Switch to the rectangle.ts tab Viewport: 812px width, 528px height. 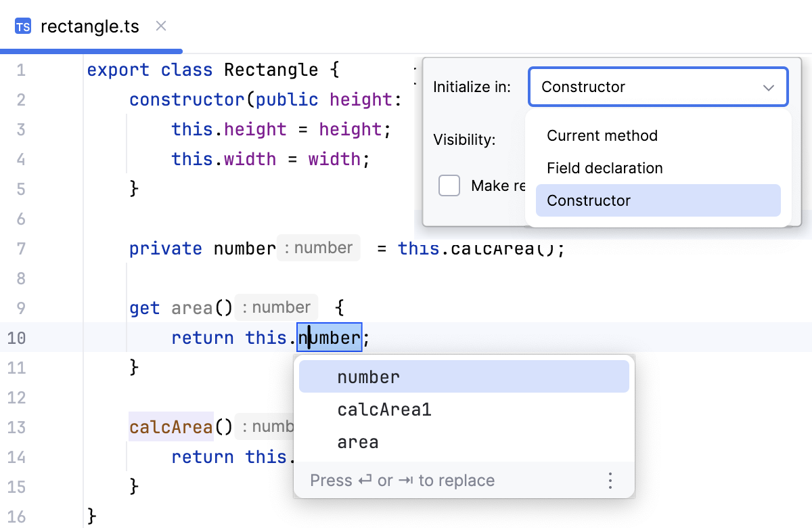click(x=89, y=26)
